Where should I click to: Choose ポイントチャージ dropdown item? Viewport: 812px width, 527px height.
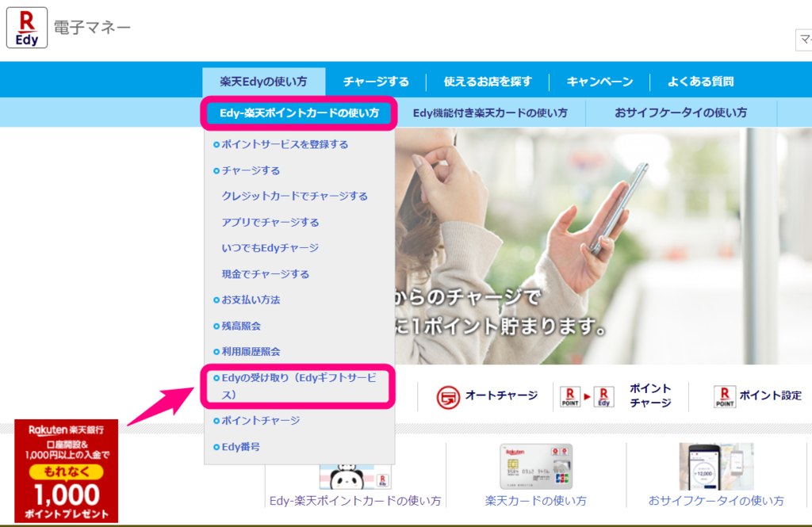(260, 420)
